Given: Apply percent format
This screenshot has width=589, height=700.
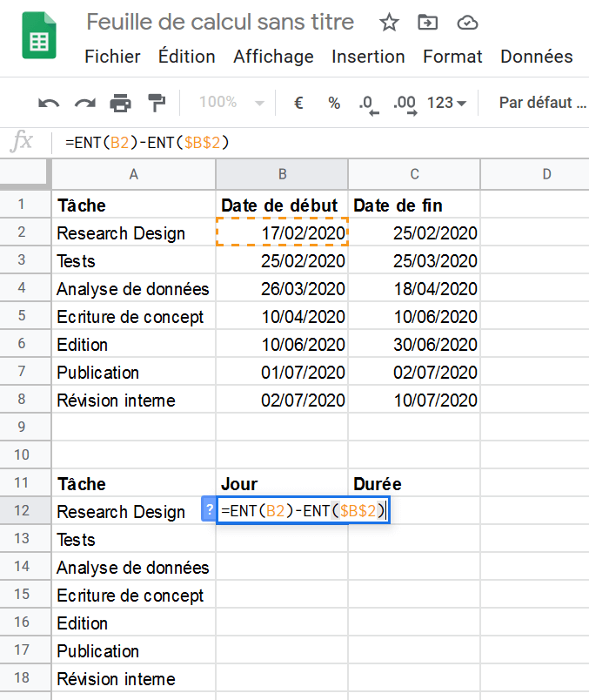Looking at the screenshot, I should click(334, 103).
